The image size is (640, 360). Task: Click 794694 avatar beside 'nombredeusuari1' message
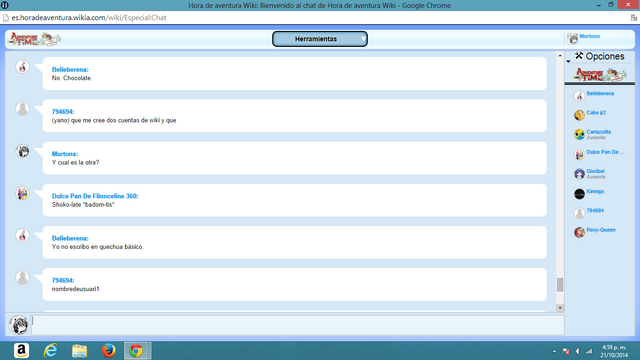click(x=22, y=278)
